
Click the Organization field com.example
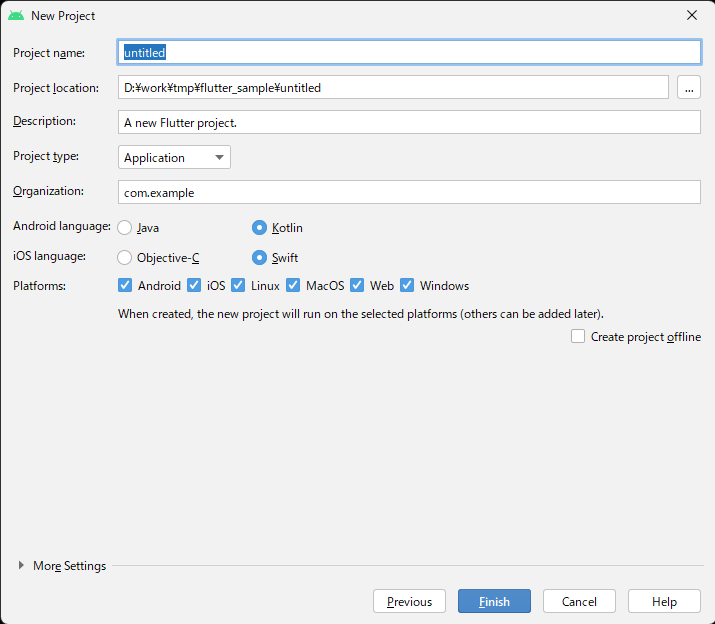409,192
